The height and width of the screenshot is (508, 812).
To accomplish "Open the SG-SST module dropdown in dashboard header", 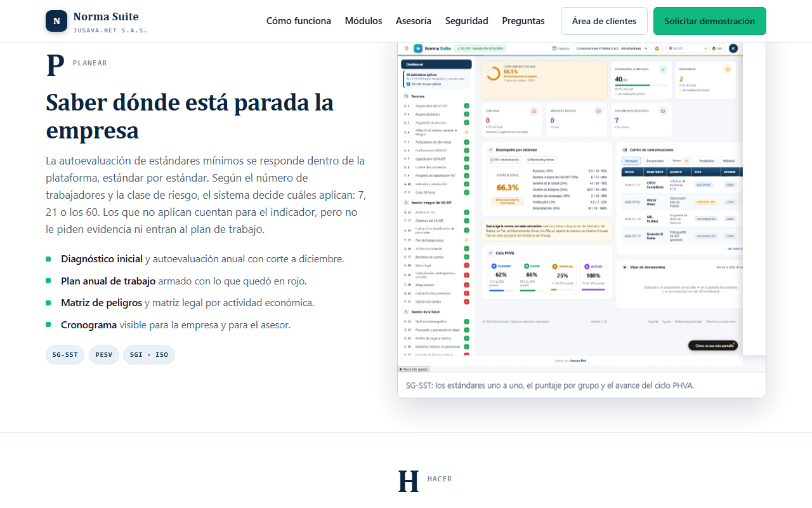I will pos(687,48).
